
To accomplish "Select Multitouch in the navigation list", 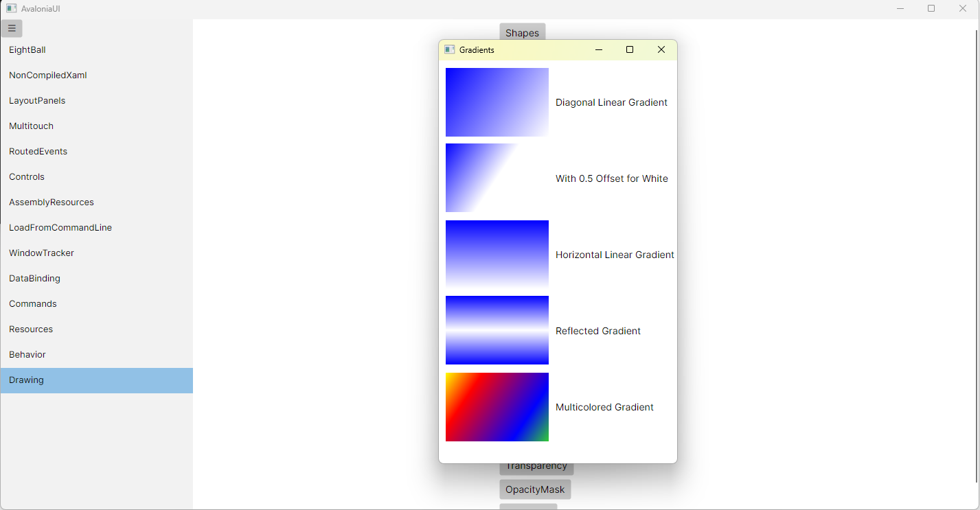I will coord(97,126).
